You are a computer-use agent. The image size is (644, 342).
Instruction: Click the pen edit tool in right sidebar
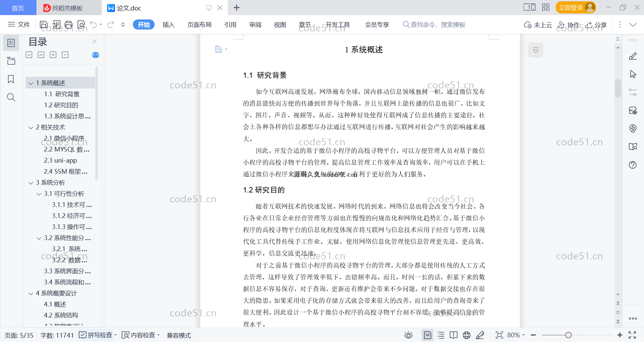[x=633, y=56]
